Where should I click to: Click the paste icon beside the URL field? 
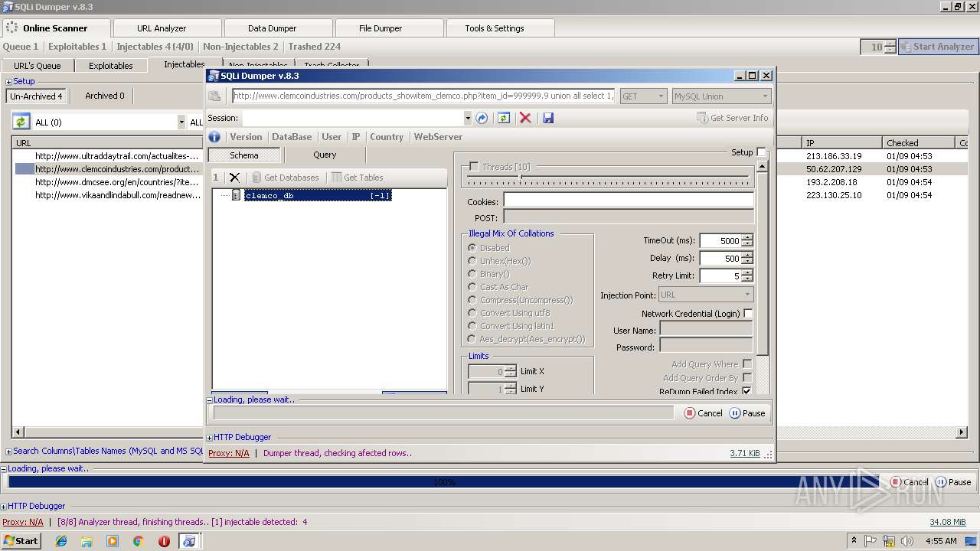coord(214,96)
